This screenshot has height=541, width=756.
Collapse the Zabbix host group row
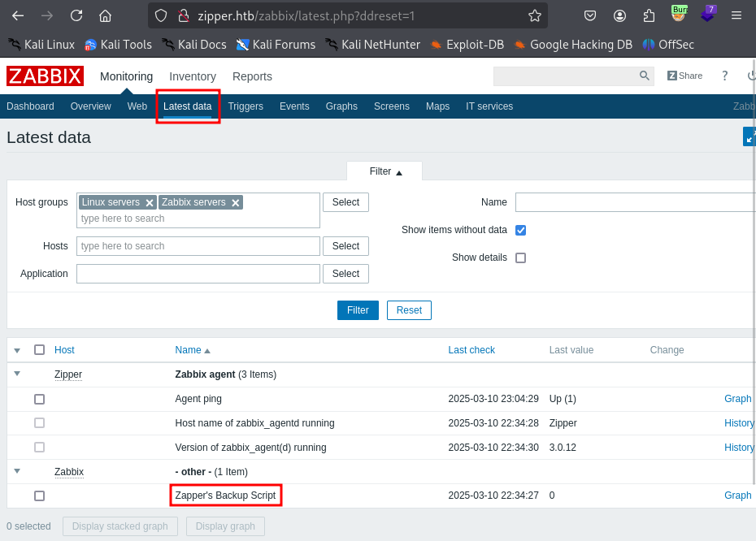[x=17, y=470]
